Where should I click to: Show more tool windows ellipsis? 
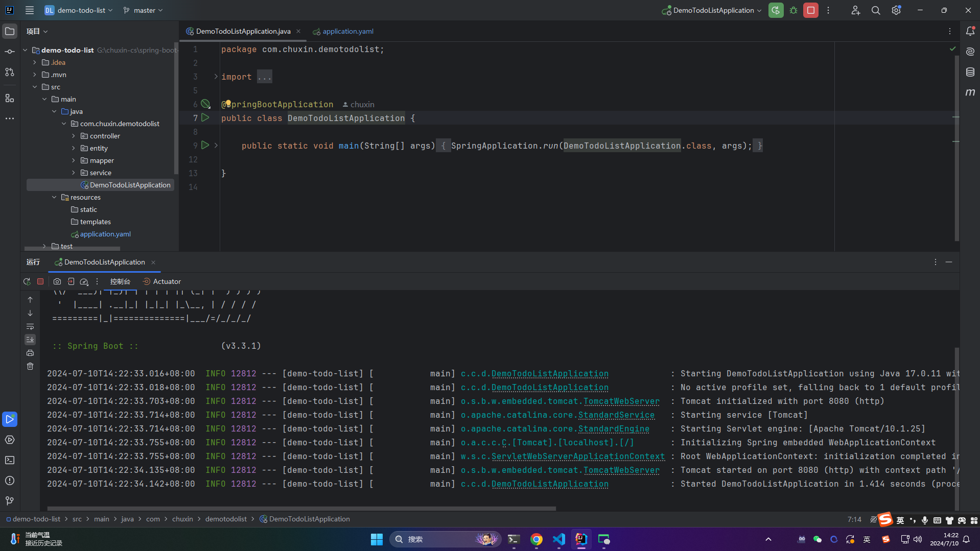[10, 118]
